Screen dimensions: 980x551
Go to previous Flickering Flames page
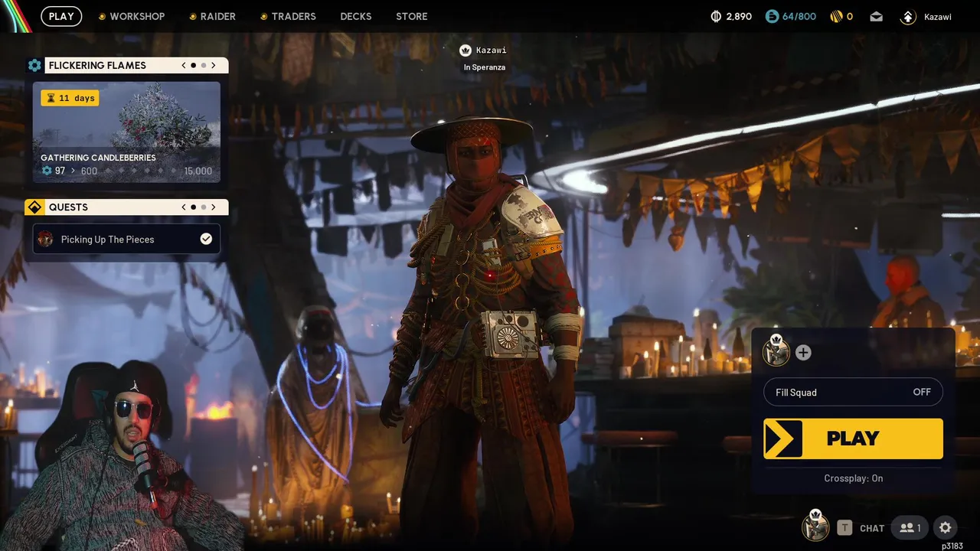tap(184, 65)
